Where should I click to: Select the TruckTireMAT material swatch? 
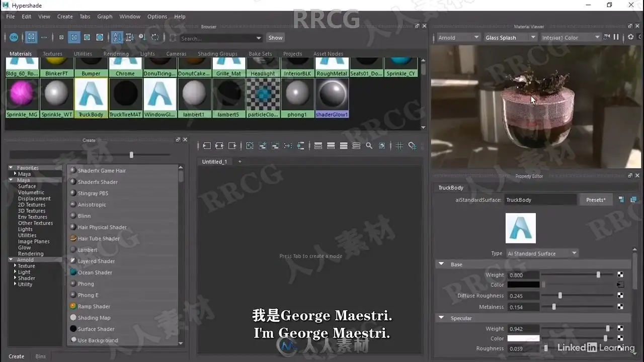[125, 98]
